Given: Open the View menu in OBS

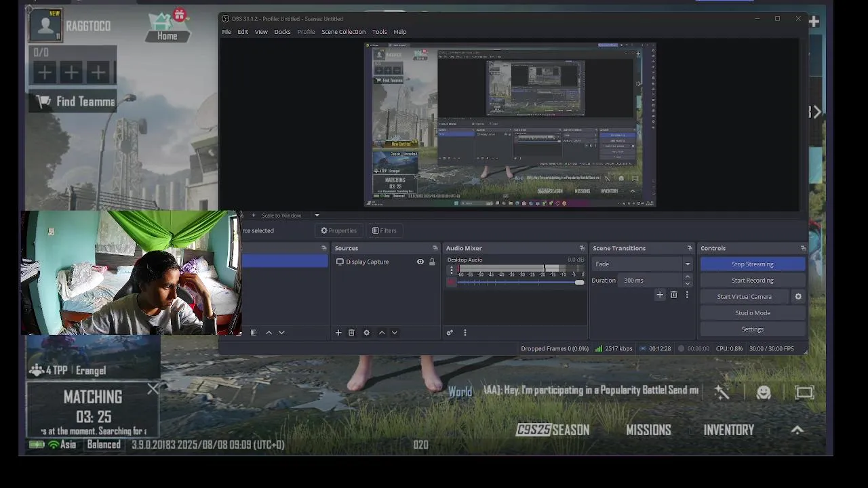Looking at the screenshot, I should (261, 32).
